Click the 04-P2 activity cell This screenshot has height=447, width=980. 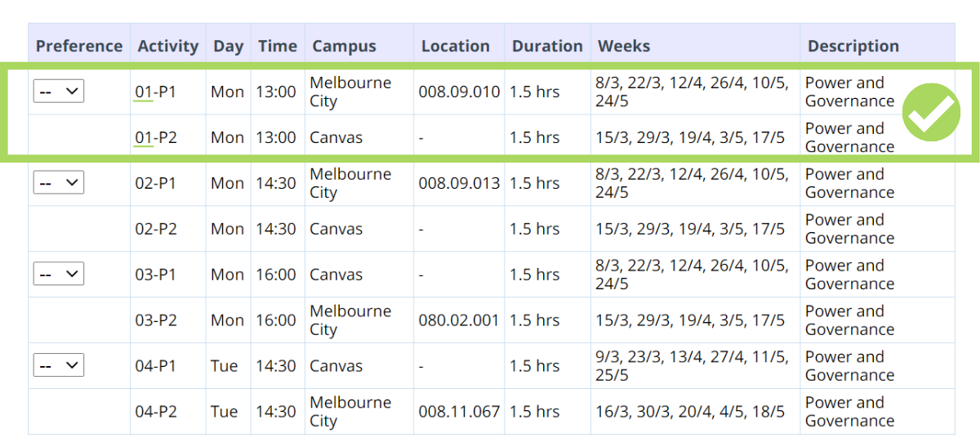pos(155,412)
